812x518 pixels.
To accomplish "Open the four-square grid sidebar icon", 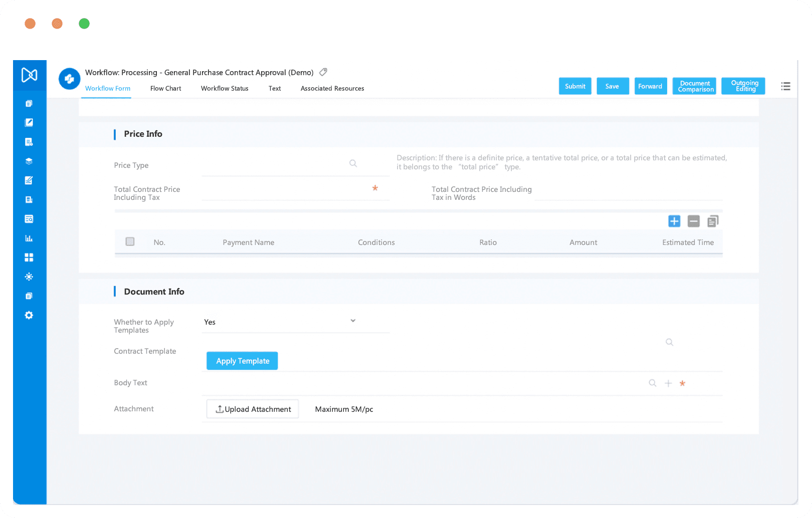I will (29, 257).
